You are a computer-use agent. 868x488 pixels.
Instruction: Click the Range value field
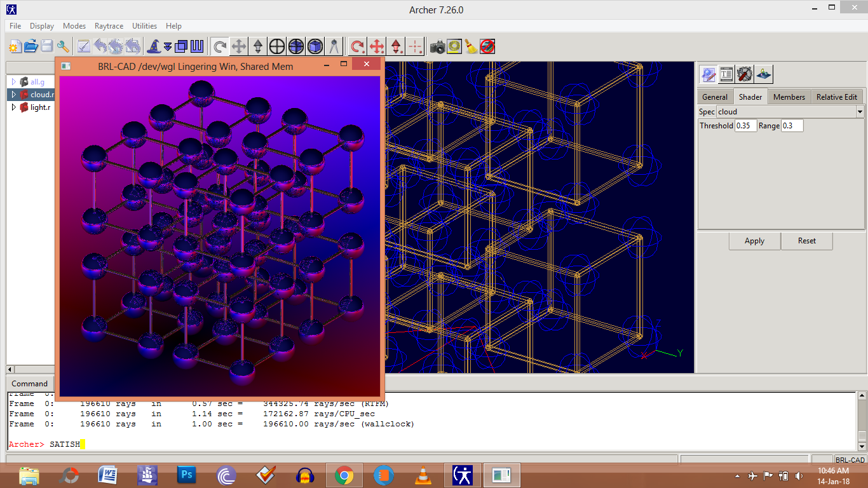(792, 126)
